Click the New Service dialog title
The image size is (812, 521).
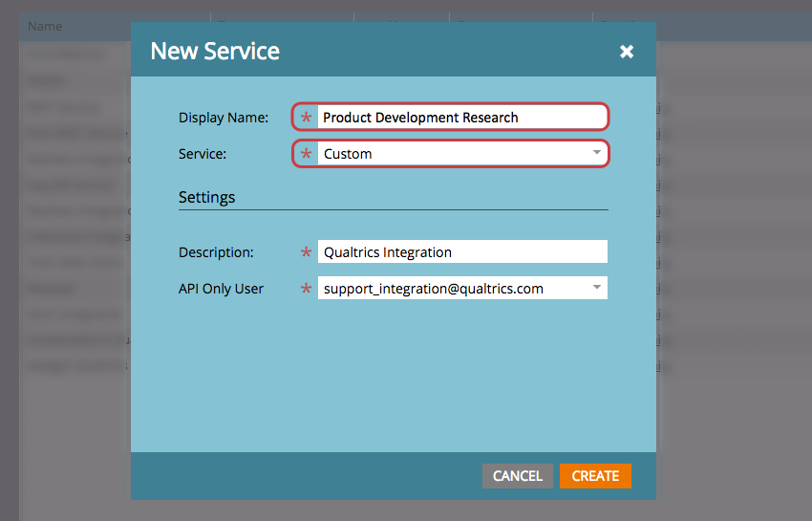pyautogui.click(x=215, y=51)
